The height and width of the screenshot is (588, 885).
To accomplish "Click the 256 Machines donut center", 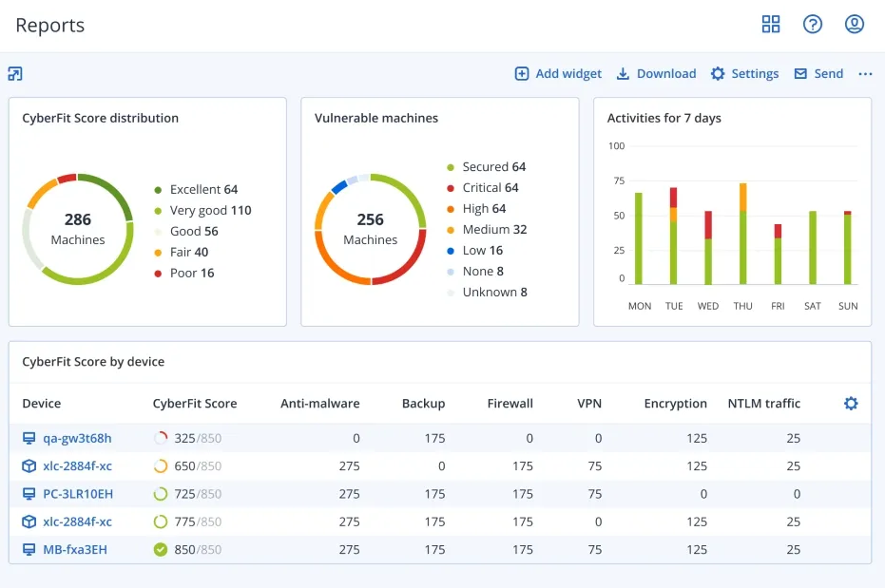I will coord(371,229).
